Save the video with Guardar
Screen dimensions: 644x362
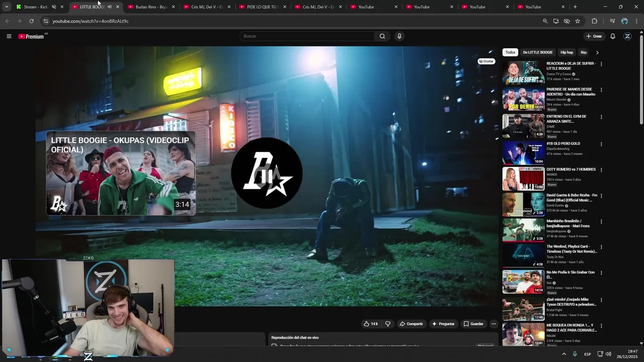coord(473,324)
